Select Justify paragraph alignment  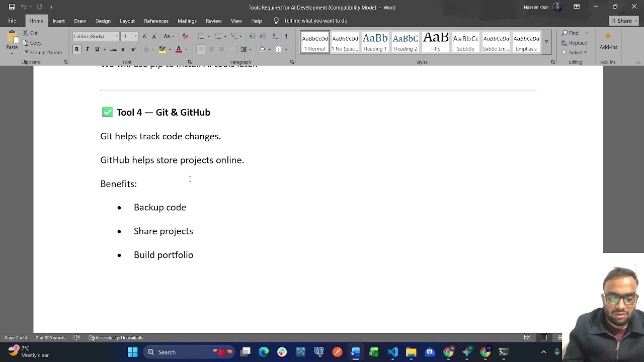point(231,49)
